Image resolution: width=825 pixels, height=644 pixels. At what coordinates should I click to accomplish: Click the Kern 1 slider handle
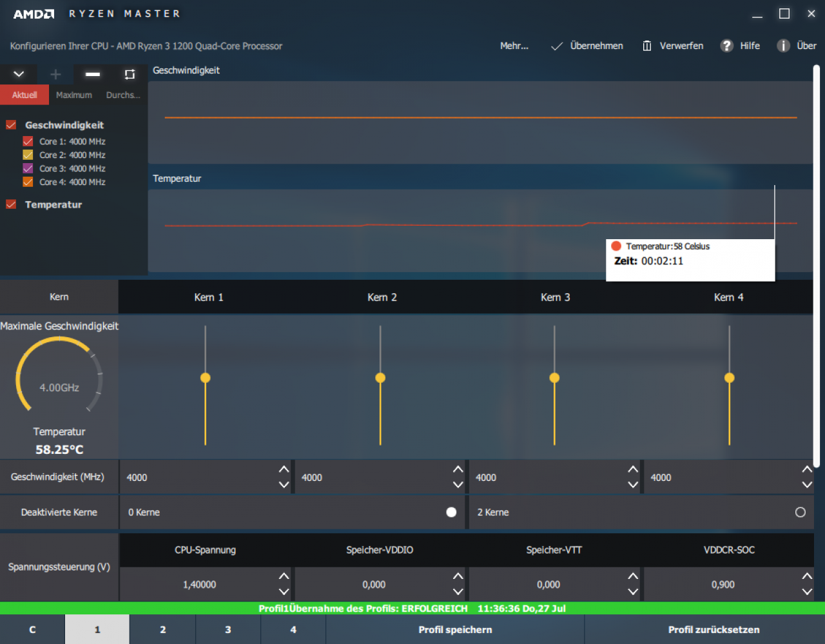point(206,378)
